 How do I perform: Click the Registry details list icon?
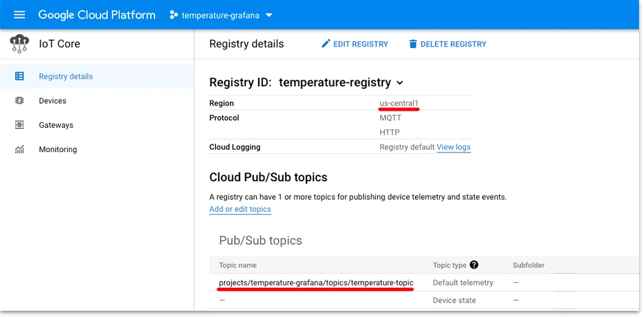pyautogui.click(x=19, y=76)
